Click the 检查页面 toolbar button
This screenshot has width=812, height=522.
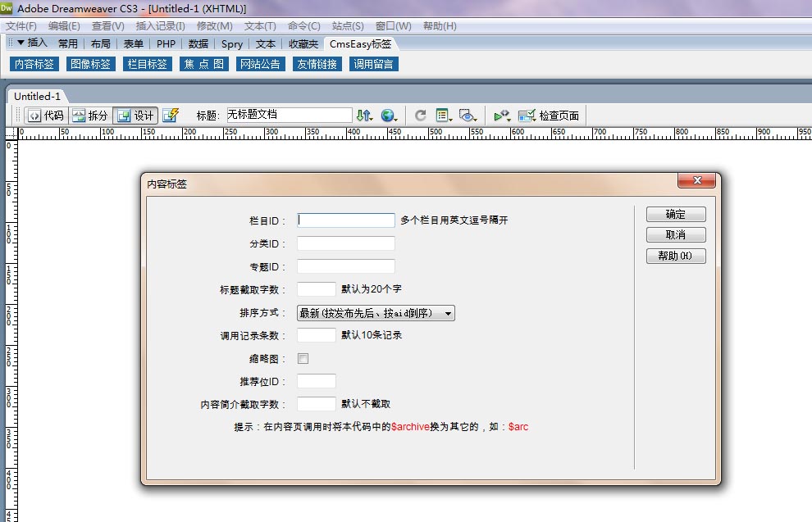pyautogui.click(x=549, y=116)
